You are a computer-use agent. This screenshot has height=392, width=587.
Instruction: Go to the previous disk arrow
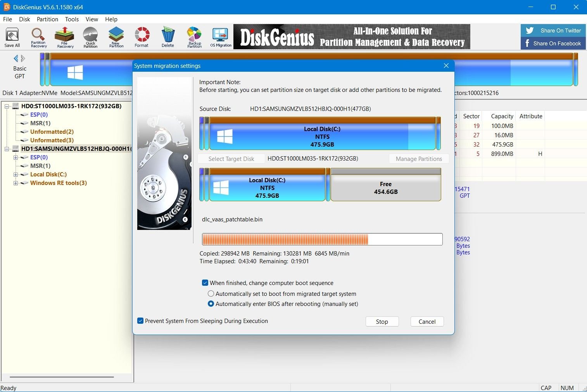16,59
